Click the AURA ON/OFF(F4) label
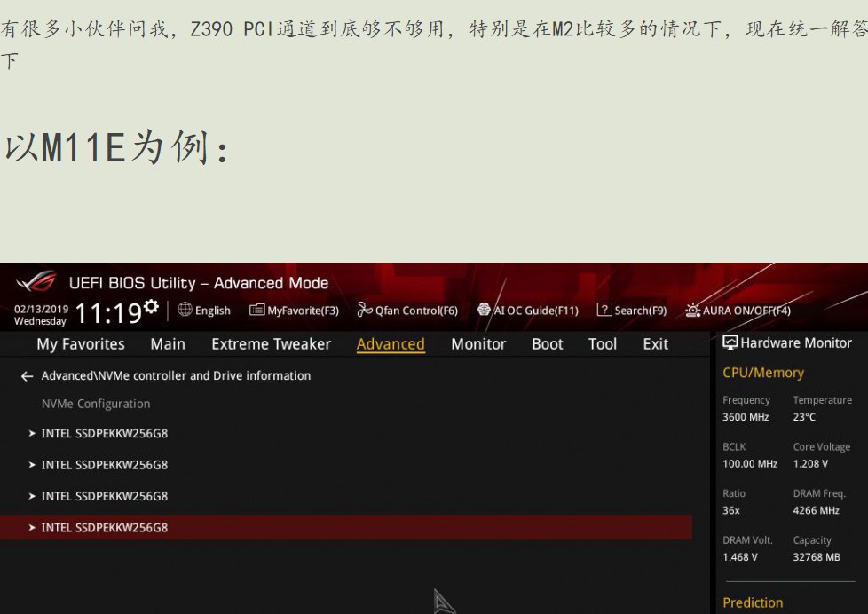Viewport: 868px width, 614px height. pos(746,311)
